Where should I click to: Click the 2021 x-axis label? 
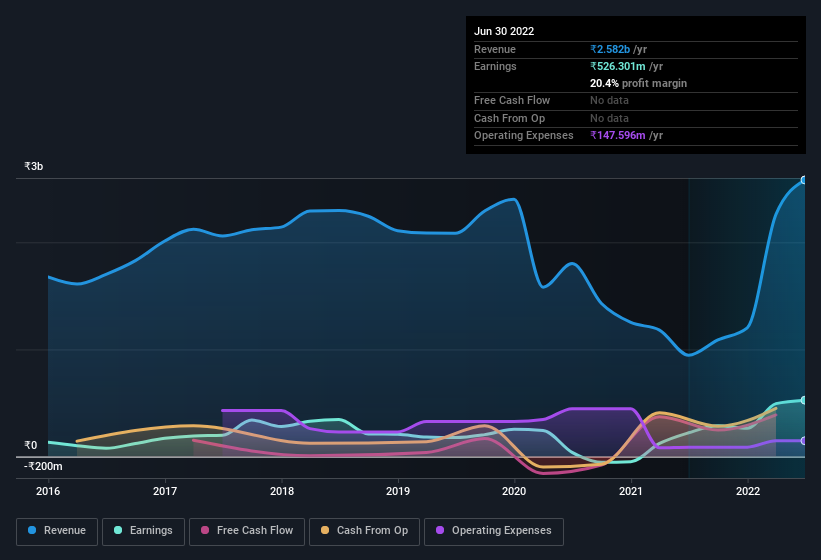pos(631,491)
